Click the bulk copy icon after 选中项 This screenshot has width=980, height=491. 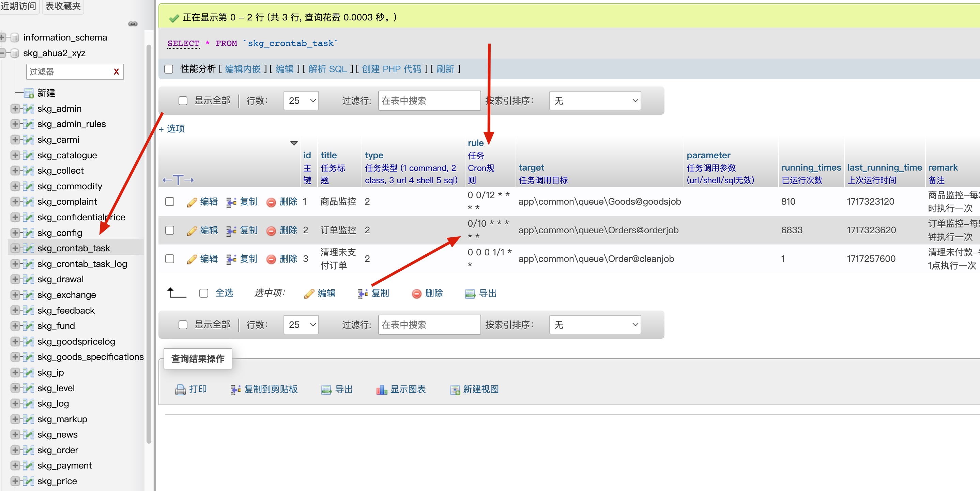pos(363,294)
